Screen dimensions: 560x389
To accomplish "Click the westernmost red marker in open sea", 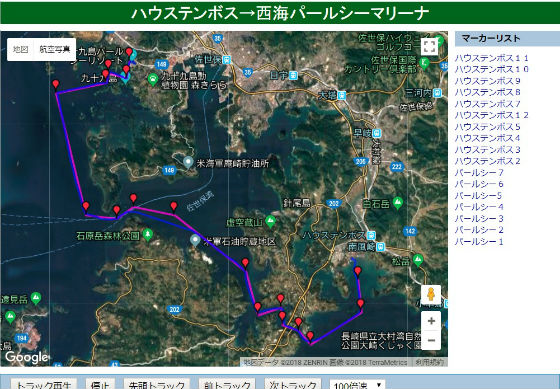I will point(55,84).
